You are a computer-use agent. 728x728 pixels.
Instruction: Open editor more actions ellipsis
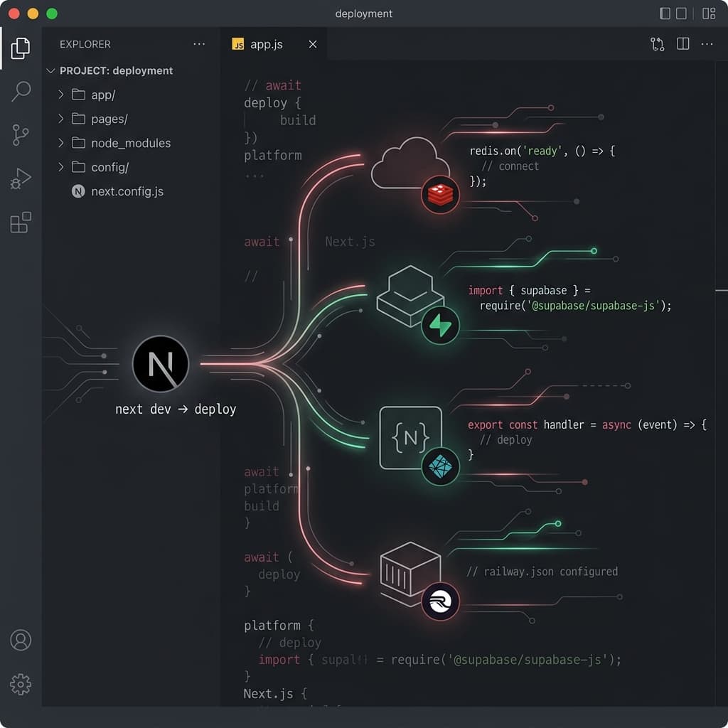pyautogui.click(x=707, y=44)
